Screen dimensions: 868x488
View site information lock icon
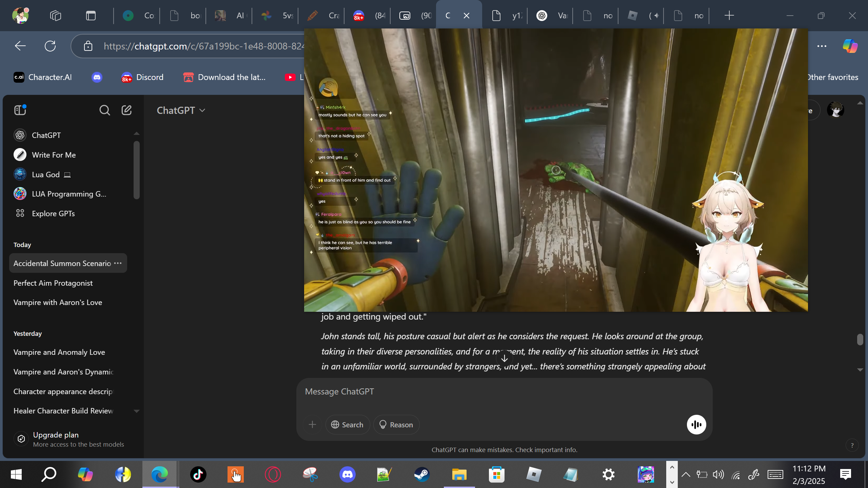tap(88, 46)
